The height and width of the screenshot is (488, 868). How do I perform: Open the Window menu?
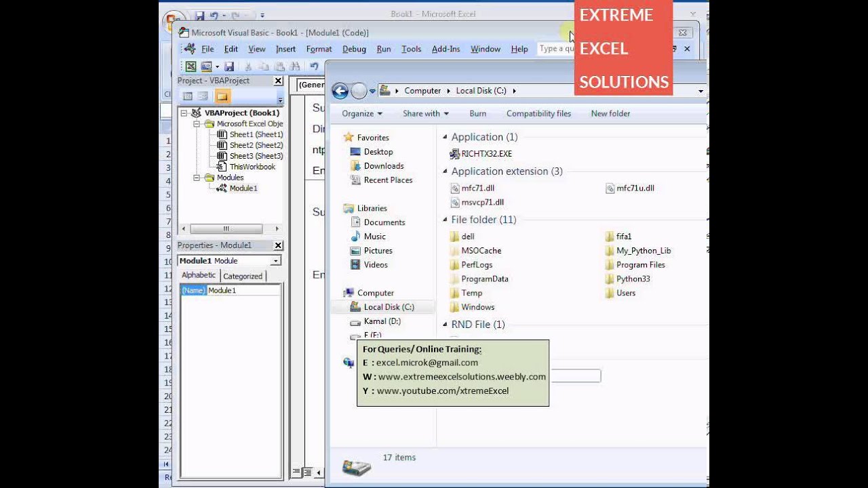[486, 49]
